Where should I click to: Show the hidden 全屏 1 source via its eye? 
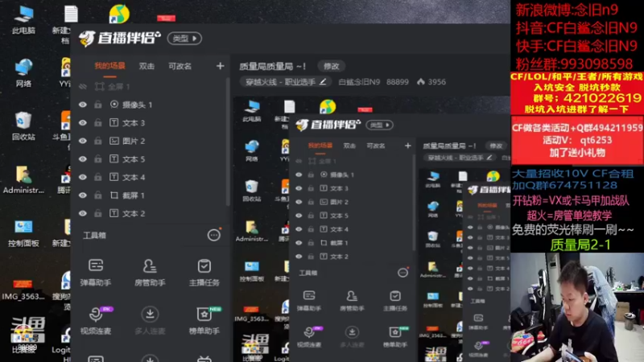(83, 87)
